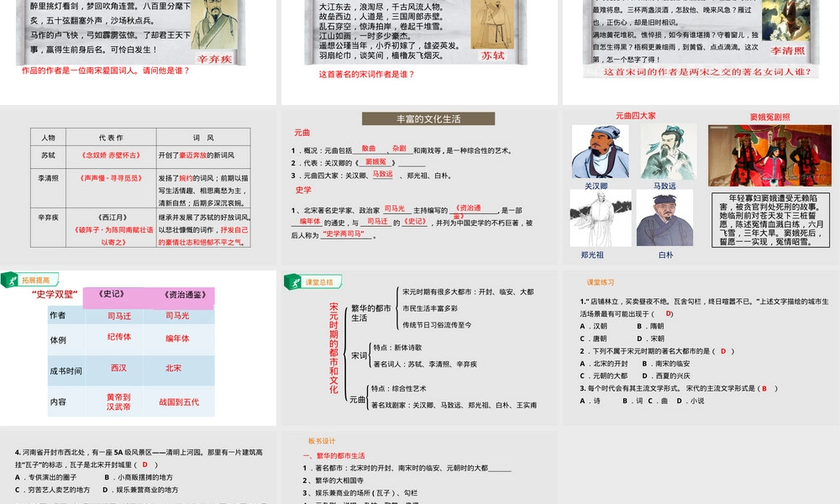Click the 词风 column header
This screenshot has height=504, width=840.
click(x=203, y=138)
